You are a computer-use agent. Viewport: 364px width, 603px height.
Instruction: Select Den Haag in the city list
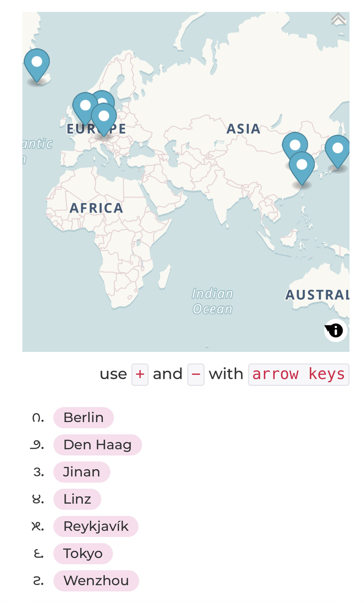click(x=98, y=445)
